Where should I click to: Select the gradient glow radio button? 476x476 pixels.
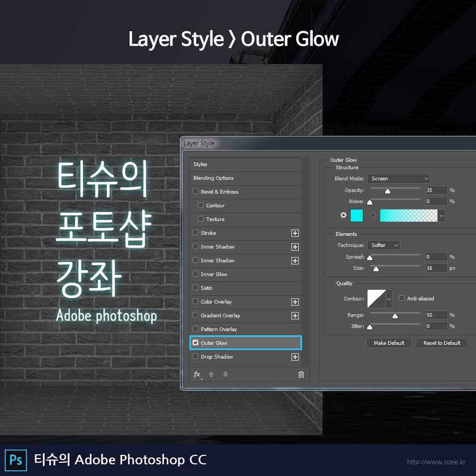[x=373, y=215]
